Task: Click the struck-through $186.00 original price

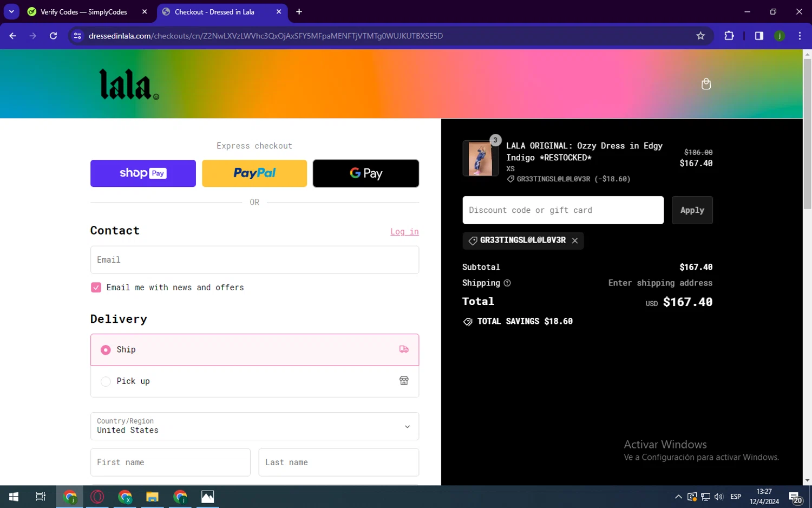Action: coord(698,153)
